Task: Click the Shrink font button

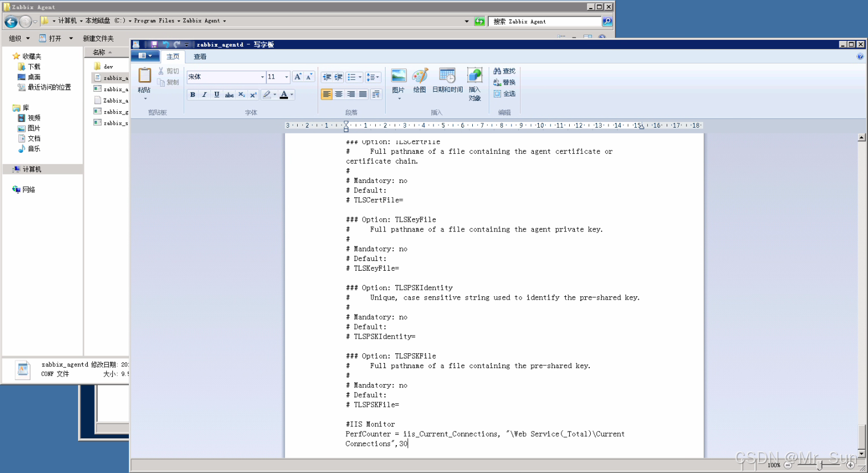Action: pos(309,77)
